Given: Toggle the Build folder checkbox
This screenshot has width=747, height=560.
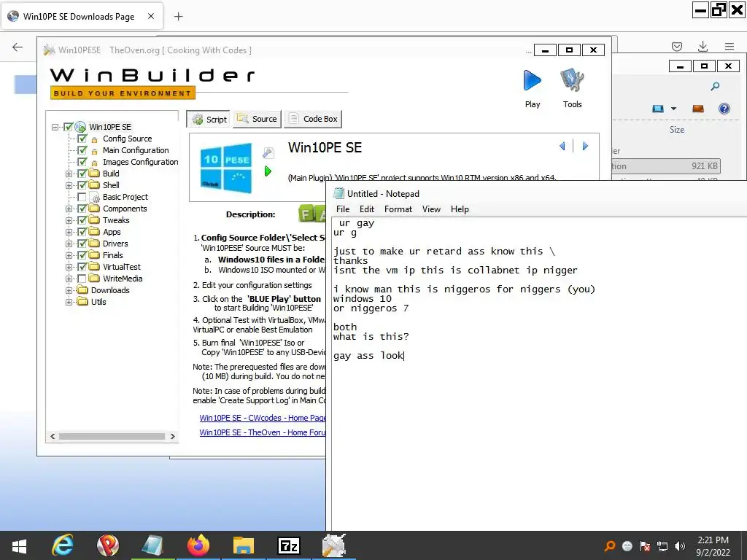Looking at the screenshot, I should (x=82, y=174).
